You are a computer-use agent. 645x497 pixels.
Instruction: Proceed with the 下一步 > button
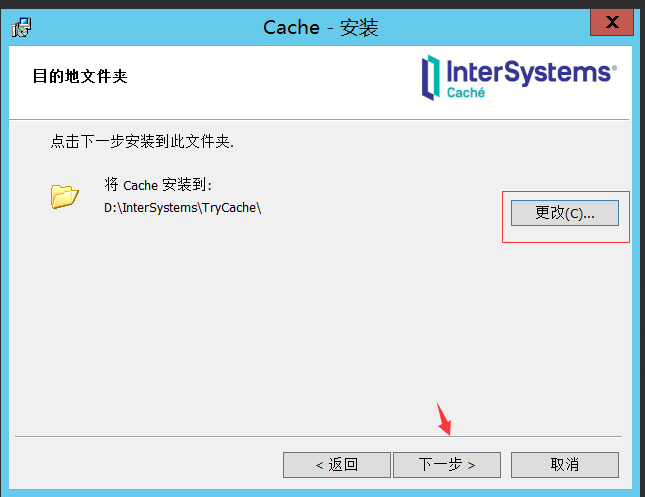pyautogui.click(x=447, y=465)
